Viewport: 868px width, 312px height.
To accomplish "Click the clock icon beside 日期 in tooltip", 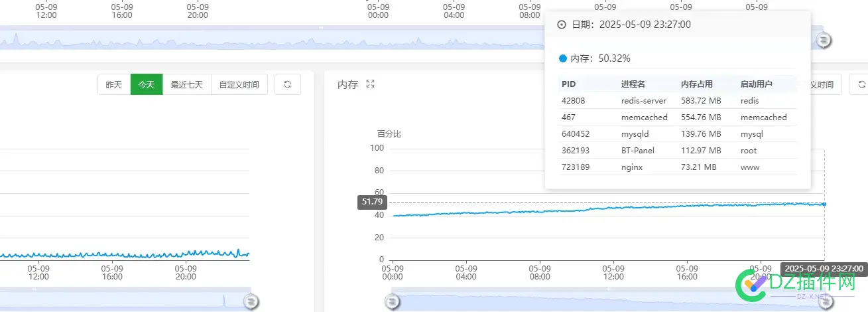I will (x=562, y=25).
